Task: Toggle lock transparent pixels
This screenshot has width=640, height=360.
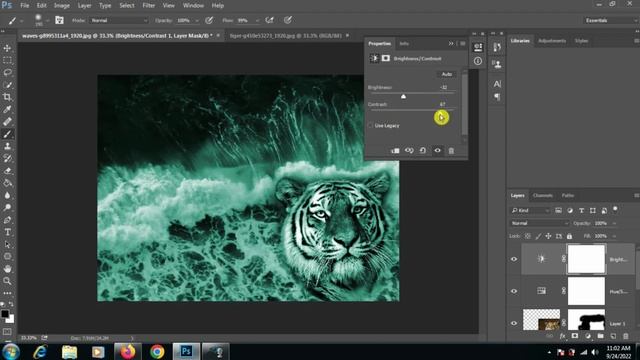Action: (528, 236)
